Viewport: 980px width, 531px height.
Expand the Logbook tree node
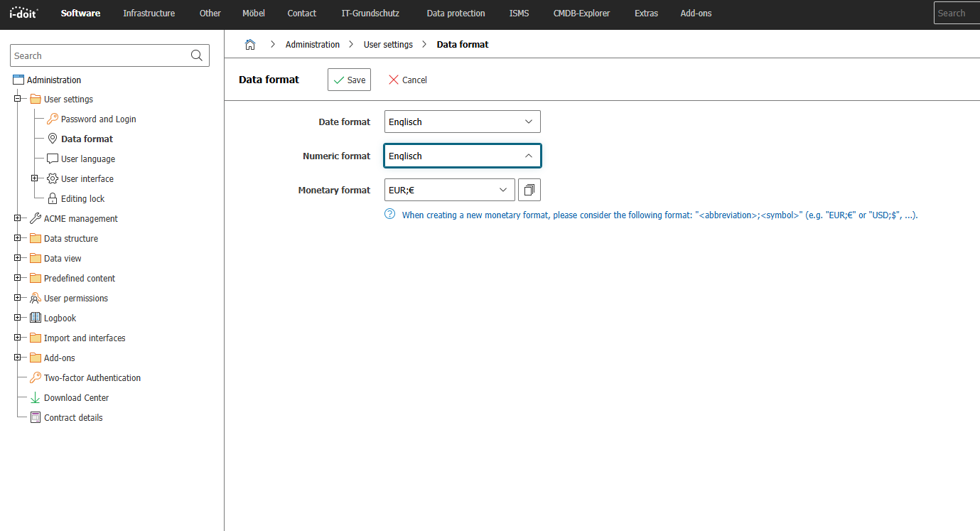pos(17,318)
